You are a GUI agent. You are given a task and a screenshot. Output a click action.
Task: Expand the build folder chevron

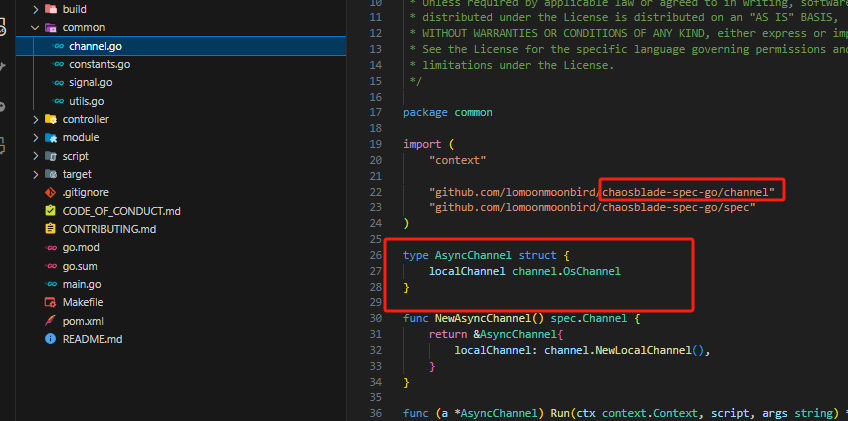(x=35, y=9)
